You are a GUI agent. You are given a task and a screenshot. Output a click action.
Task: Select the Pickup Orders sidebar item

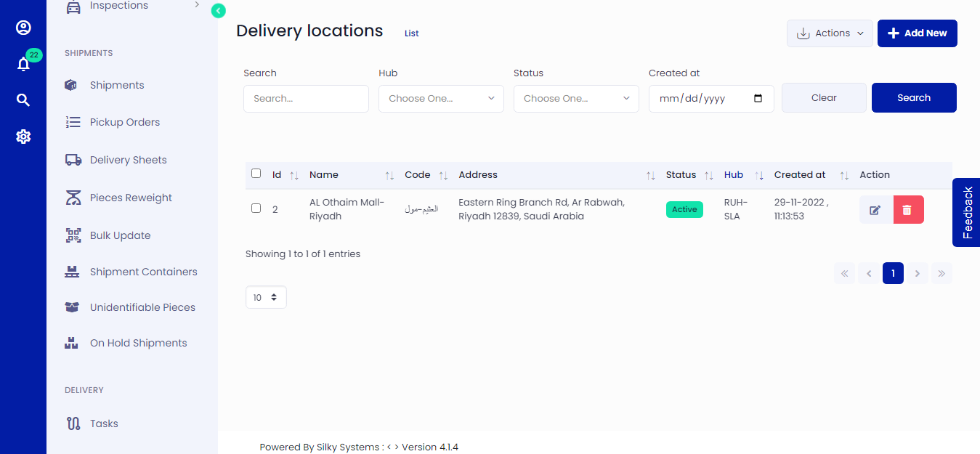pos(124,121)
